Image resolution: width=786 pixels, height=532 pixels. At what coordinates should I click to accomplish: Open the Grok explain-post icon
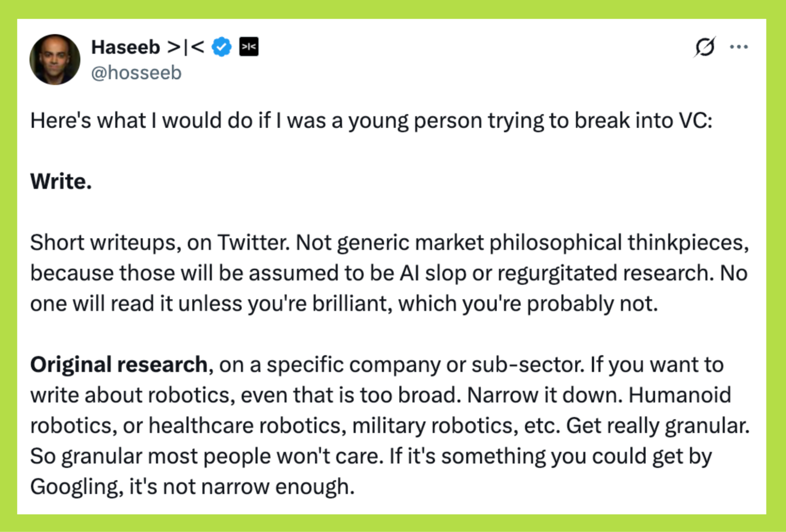pyautogui.click(x=704, y=47)
